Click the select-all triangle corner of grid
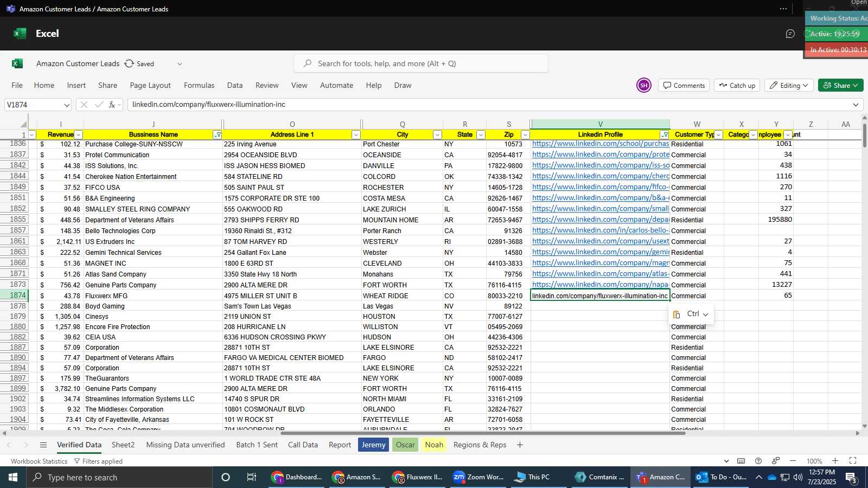Image resolution: width=868 pixels, height=488 pixels. click(23, 124)
